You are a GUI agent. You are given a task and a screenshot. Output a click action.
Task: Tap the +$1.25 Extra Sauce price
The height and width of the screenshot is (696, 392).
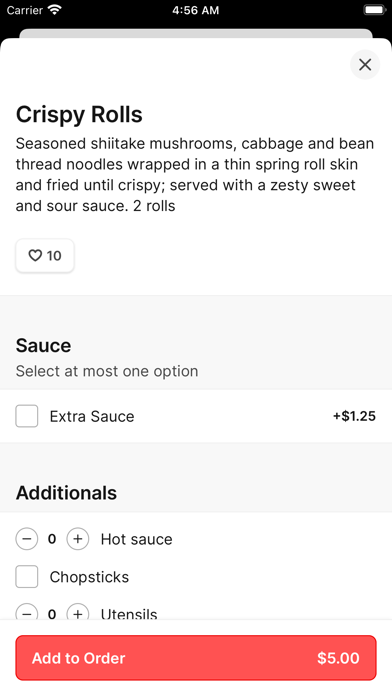[x=354, y=416]
